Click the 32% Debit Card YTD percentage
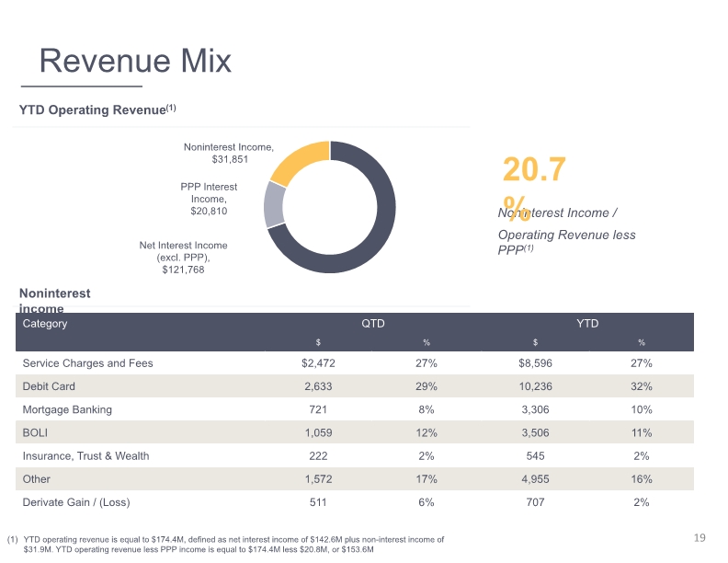The width and height of the screenshot is (728, 563). 642,386
